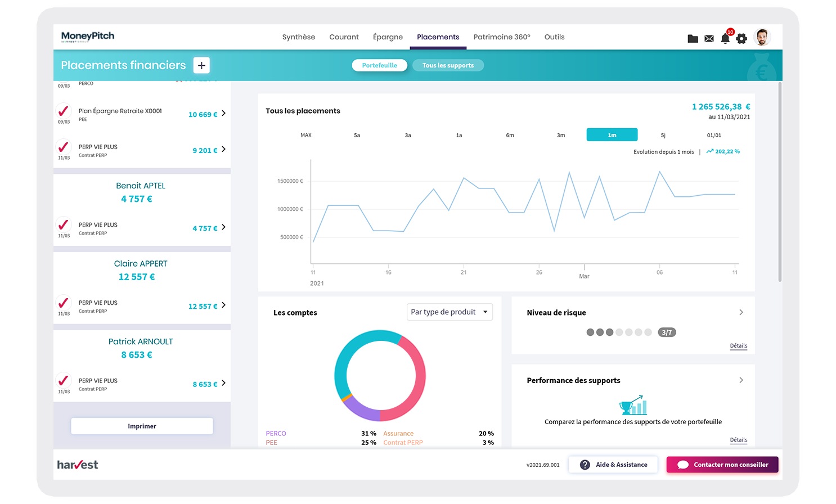Image resolution: width=836 pixels, height=504 pixels.
Task: Go to the Patrimoine 360° tab
Action: point(502,37)
